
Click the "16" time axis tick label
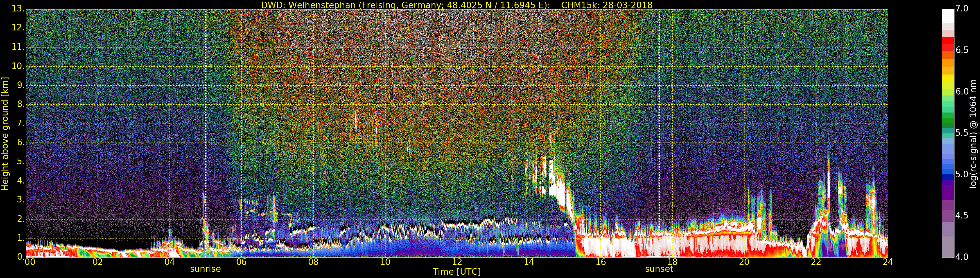click(601, 262)
